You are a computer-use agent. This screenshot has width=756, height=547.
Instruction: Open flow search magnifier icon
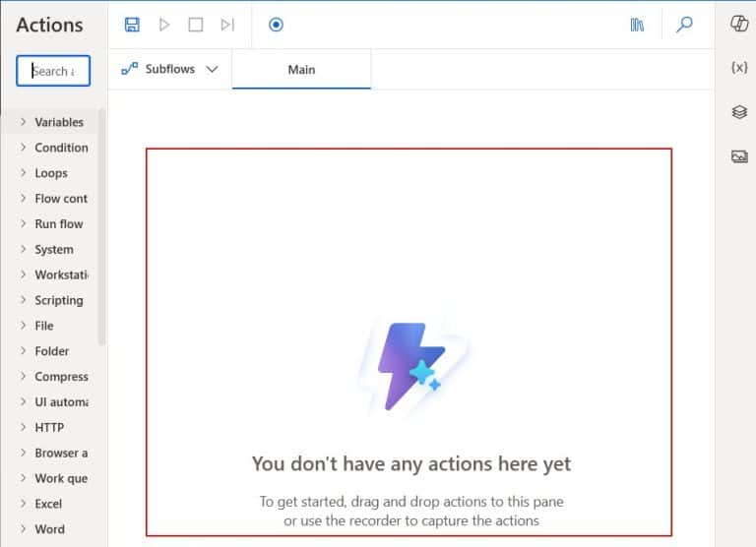pos(684,24)
